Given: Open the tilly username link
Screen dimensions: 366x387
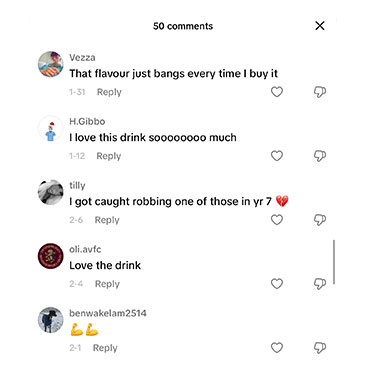Looking at the screenshot, I should tap(77, 185).
